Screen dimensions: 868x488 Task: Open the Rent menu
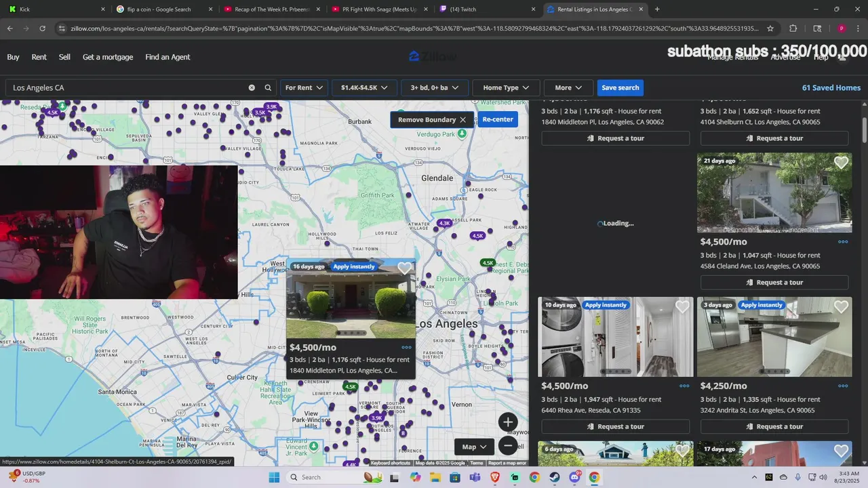tap(39, 57)
